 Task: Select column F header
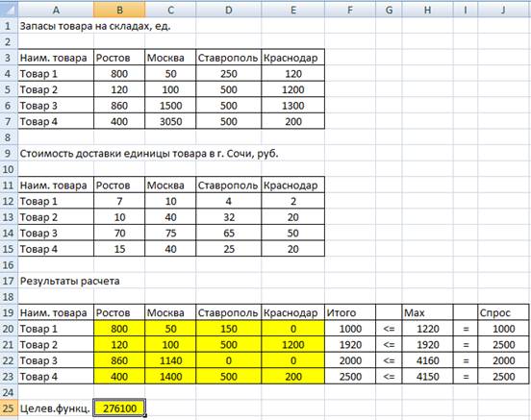350,10
